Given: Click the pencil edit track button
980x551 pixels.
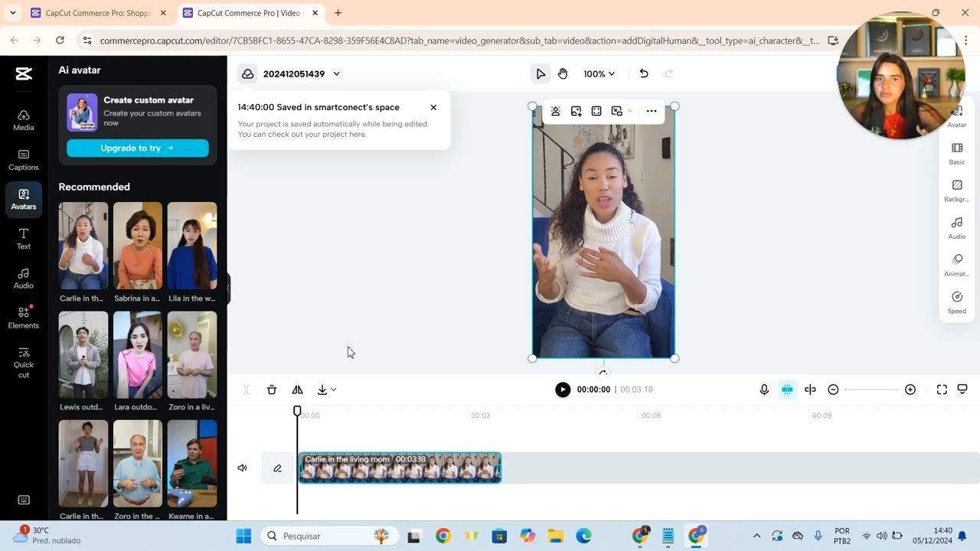Looking at the screenshot, I should pyautogui.click(x=277, y=468).
